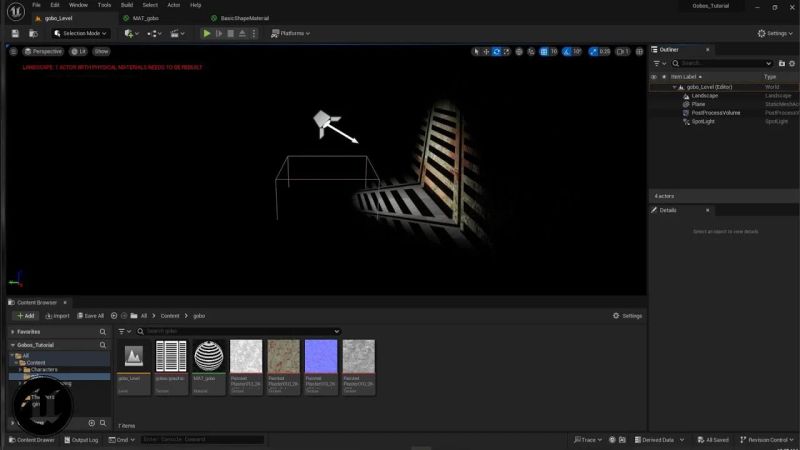Click the Content breadcrumb path segment

pyautogui.click(x=170, y=316)
